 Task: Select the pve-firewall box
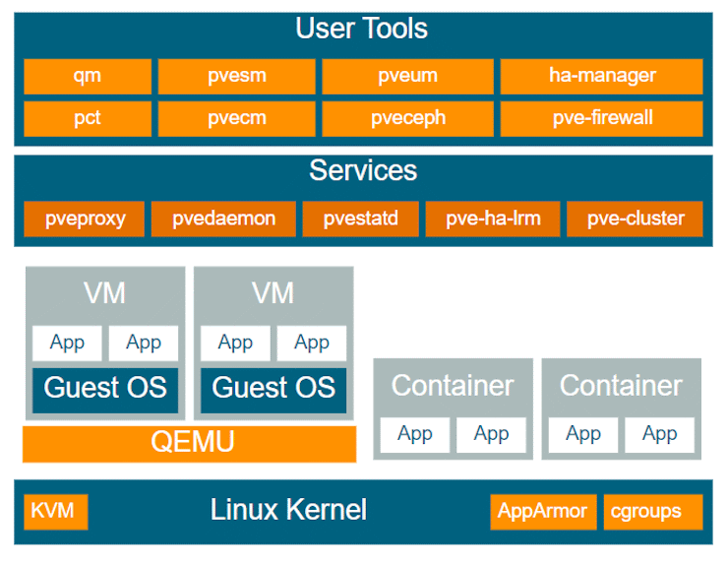(601, 119)
